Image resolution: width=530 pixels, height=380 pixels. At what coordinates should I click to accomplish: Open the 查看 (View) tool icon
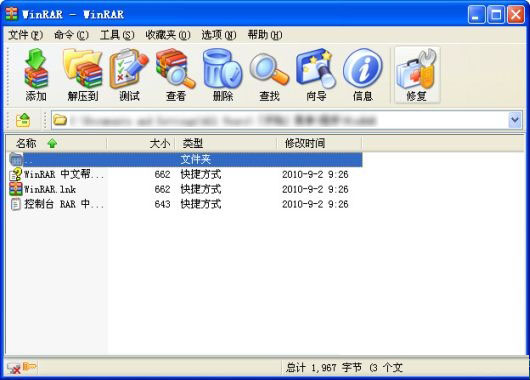tap(176, 75)
